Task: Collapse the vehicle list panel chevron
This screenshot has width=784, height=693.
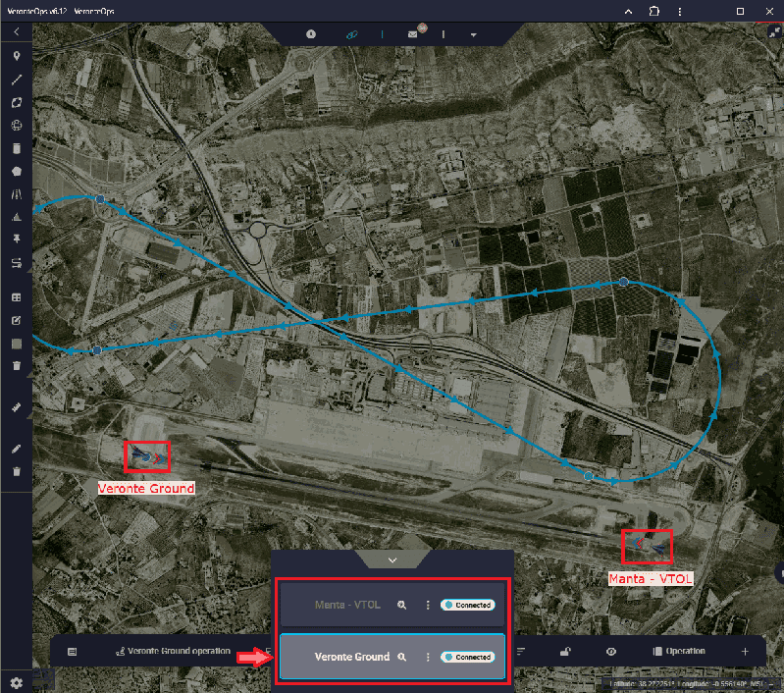Action: point(392,560)
